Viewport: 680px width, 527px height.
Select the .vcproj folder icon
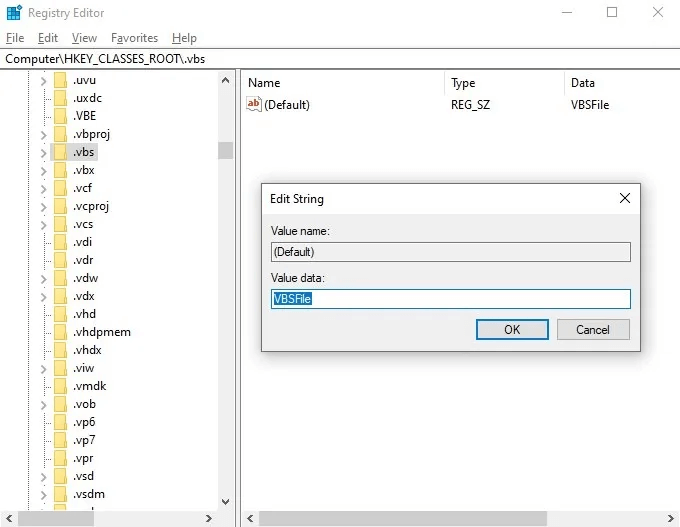[60, 206]
